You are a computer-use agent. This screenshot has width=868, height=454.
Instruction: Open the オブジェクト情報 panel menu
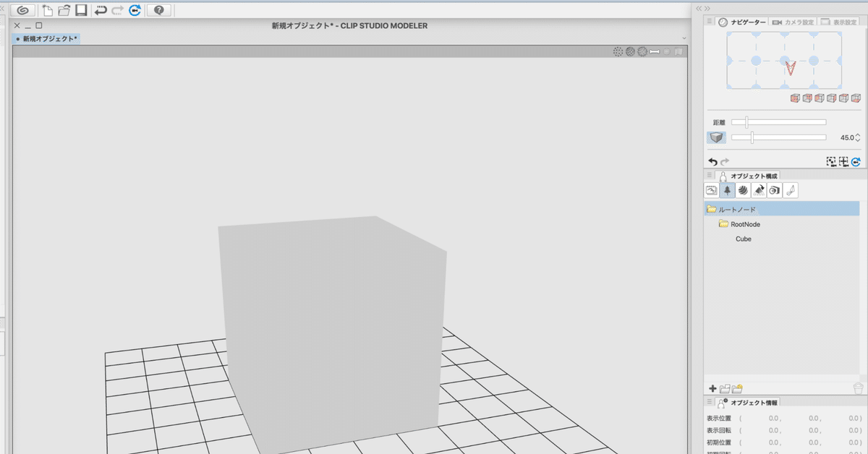(710, 403)
